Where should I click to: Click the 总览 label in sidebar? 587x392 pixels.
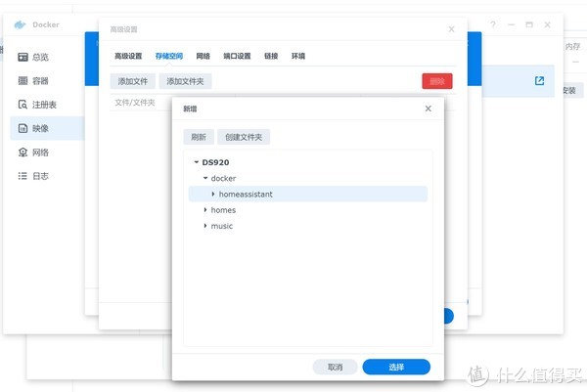tap(40, 57)
